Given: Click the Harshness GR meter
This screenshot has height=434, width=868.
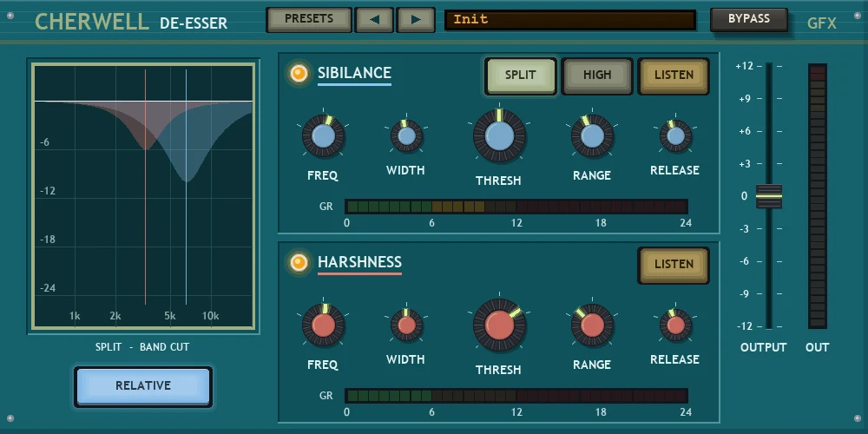Looking at the screenshot, I should point(516,396).
